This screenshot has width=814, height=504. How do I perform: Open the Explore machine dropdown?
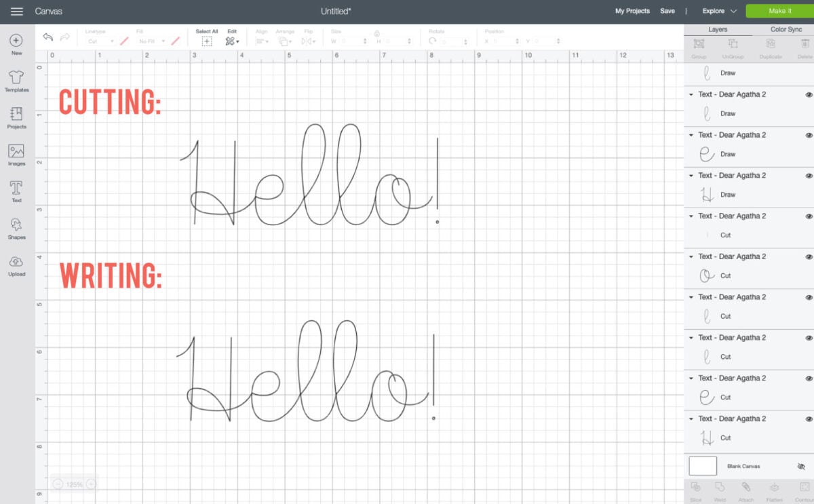(x=720, y=11)
